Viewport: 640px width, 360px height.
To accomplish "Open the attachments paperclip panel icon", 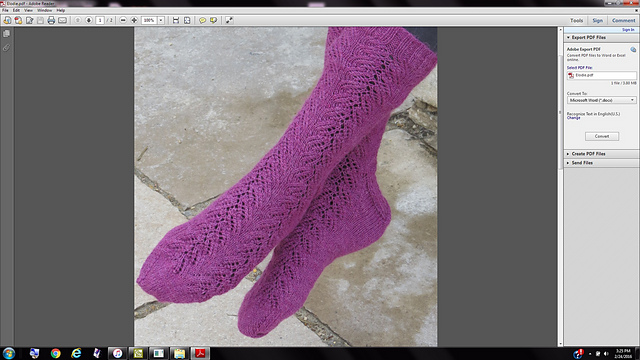I will (x=7, y=48).
